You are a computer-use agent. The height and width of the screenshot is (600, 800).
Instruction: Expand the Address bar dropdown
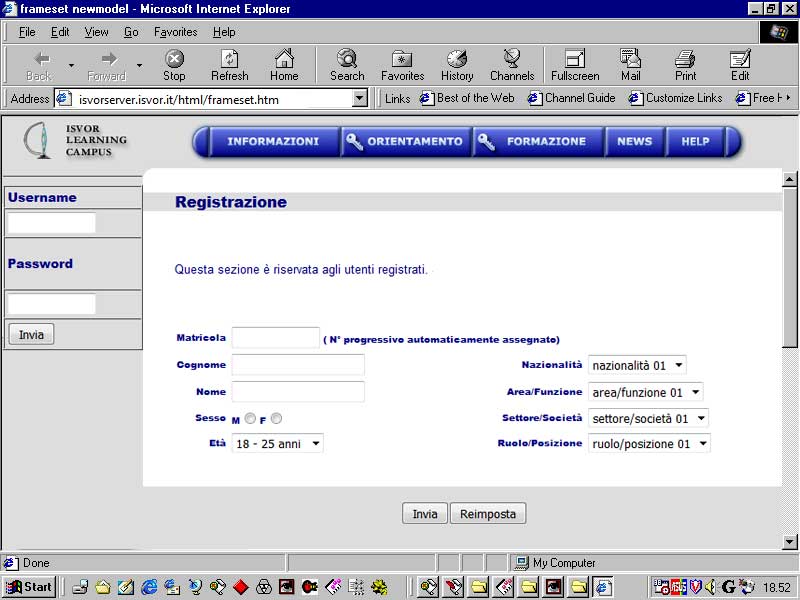tap(359, 98)
